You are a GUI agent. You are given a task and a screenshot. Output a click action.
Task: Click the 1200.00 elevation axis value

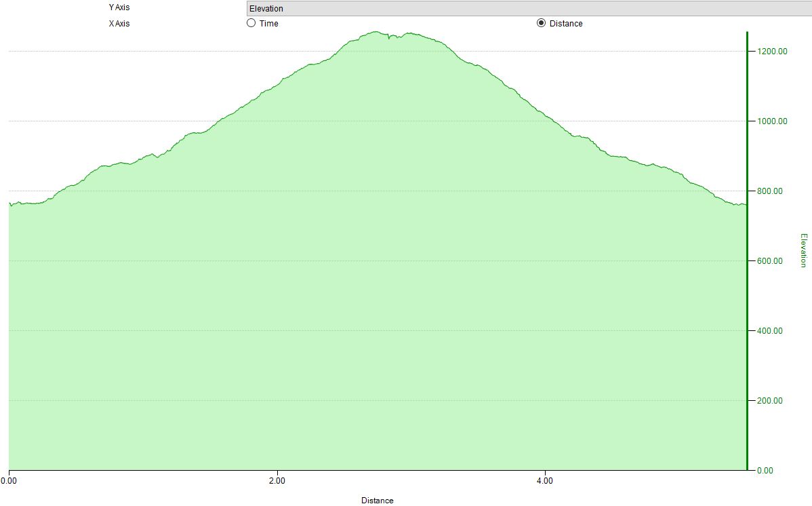click(772, 51)
